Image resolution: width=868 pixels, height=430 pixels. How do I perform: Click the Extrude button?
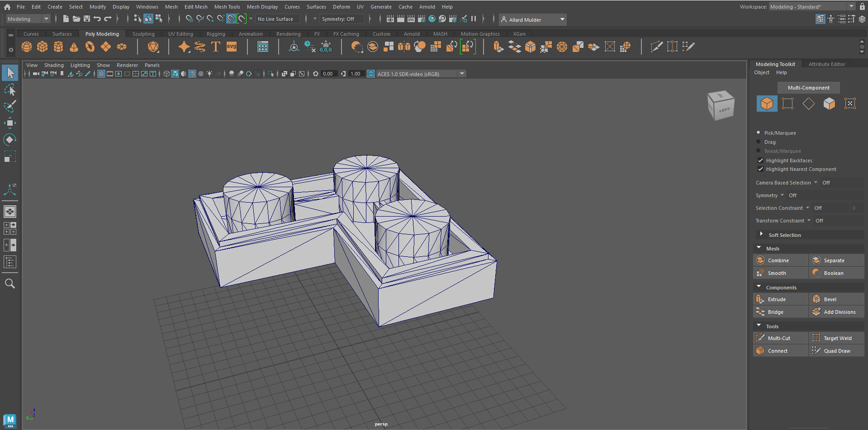[780, 299]
